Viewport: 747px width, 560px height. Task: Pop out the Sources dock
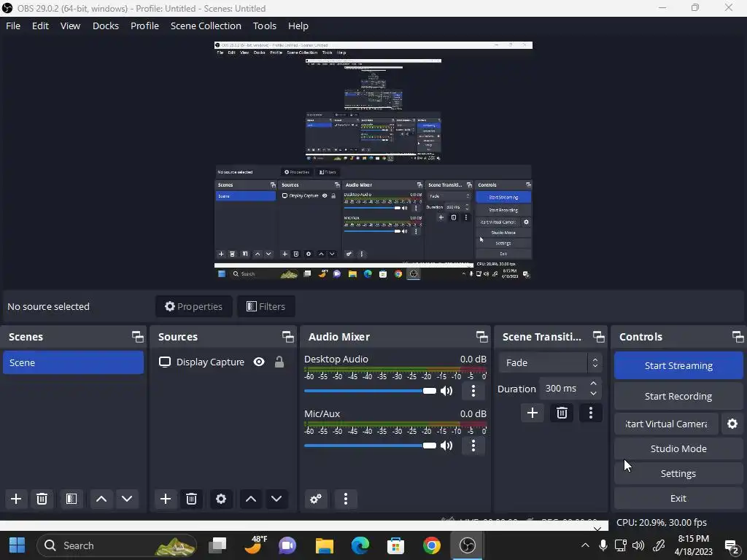click(x=287, y=337)
